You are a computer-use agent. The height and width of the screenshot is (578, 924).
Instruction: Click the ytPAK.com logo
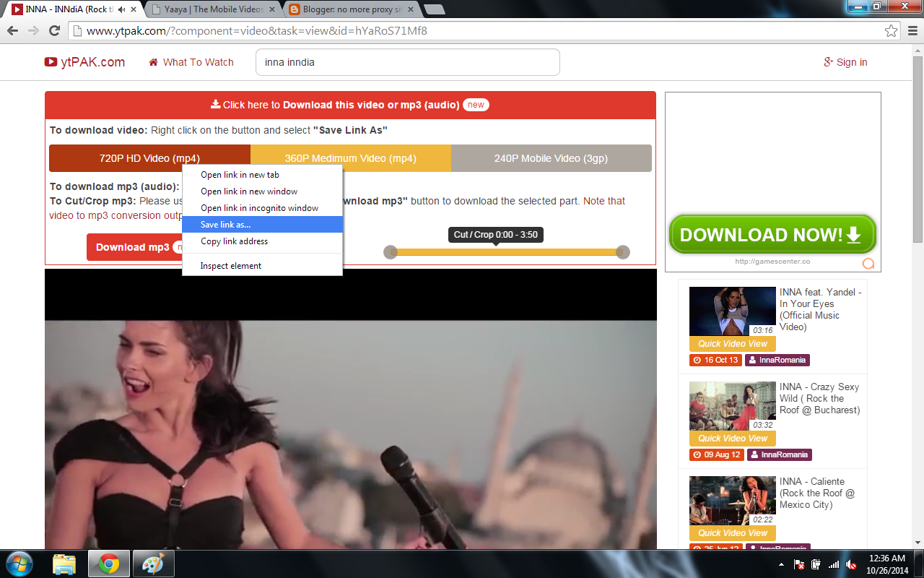click(84, 62)
